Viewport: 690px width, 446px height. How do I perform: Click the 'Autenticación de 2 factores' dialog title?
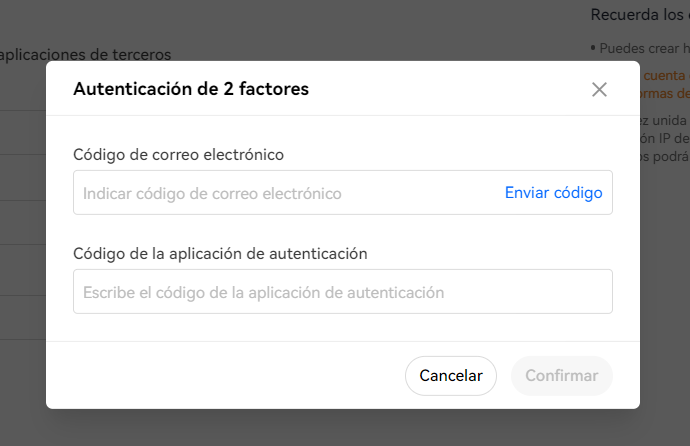pyautogui.click(x=191, y=89)
